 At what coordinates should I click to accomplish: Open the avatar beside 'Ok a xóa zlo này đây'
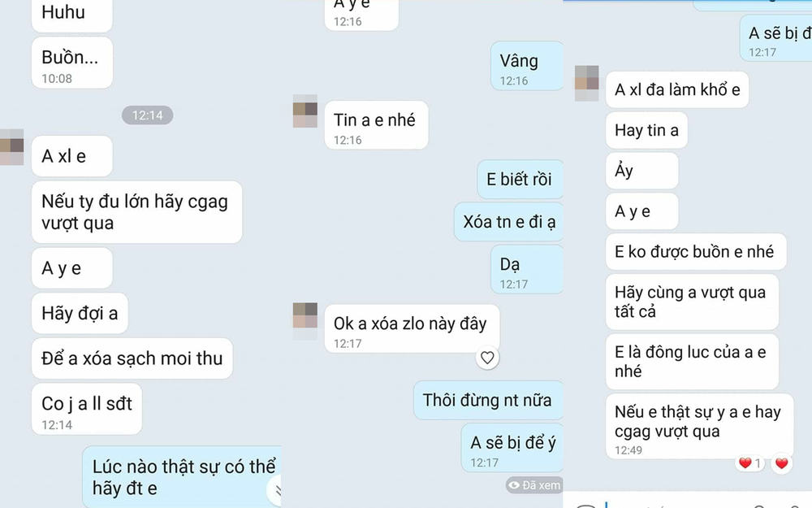(x=305, y=320)
